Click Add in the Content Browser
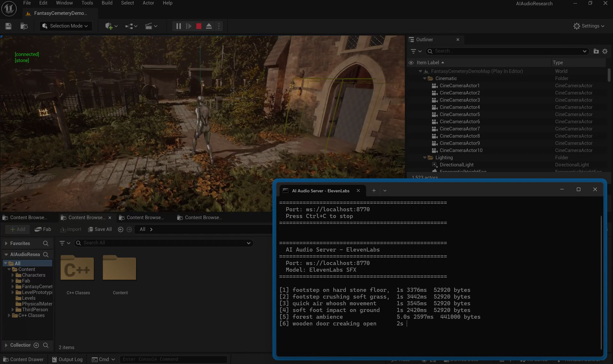The width and height of the screenshot is (613, 364). [18, 229]
